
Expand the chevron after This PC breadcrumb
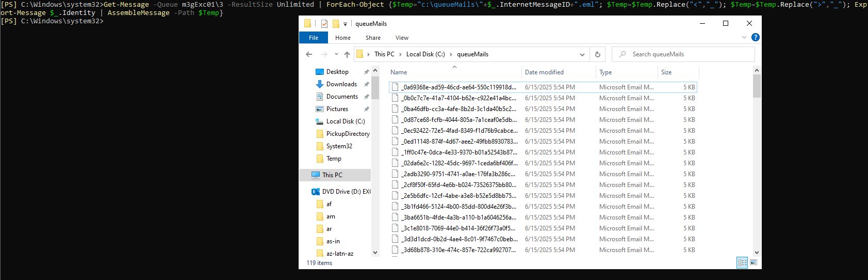(400, 54)
